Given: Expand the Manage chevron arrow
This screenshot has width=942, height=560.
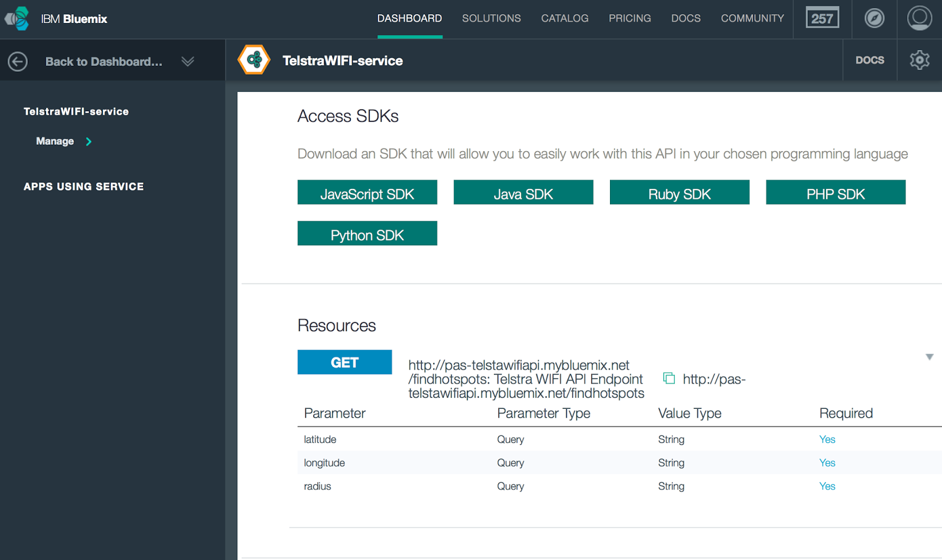Looking at the screenshot, I should click(x=89, y=141).
